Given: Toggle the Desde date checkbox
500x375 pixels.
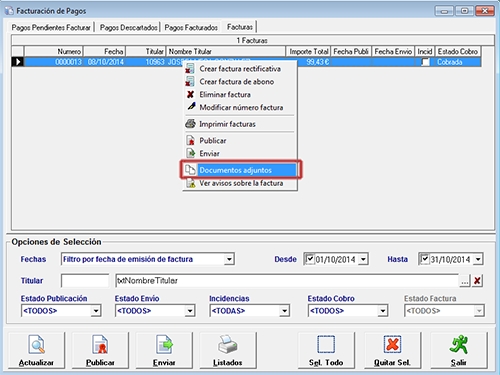Looking at the screenshot, I should (310, 259).
